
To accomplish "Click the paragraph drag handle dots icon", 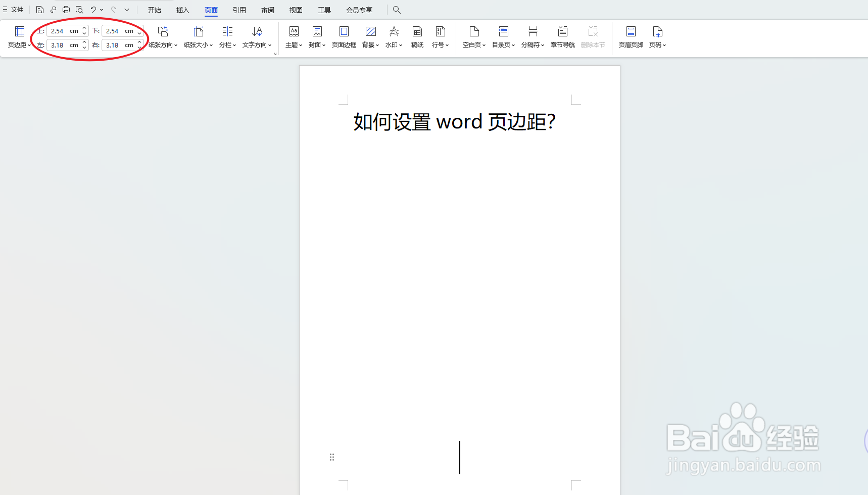I will pos(332,457).
